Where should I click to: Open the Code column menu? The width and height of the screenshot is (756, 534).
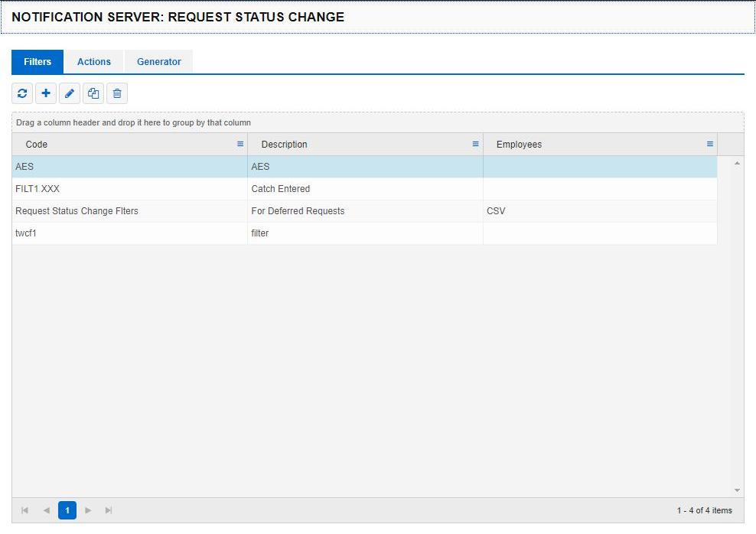click(x=240, y=144)
